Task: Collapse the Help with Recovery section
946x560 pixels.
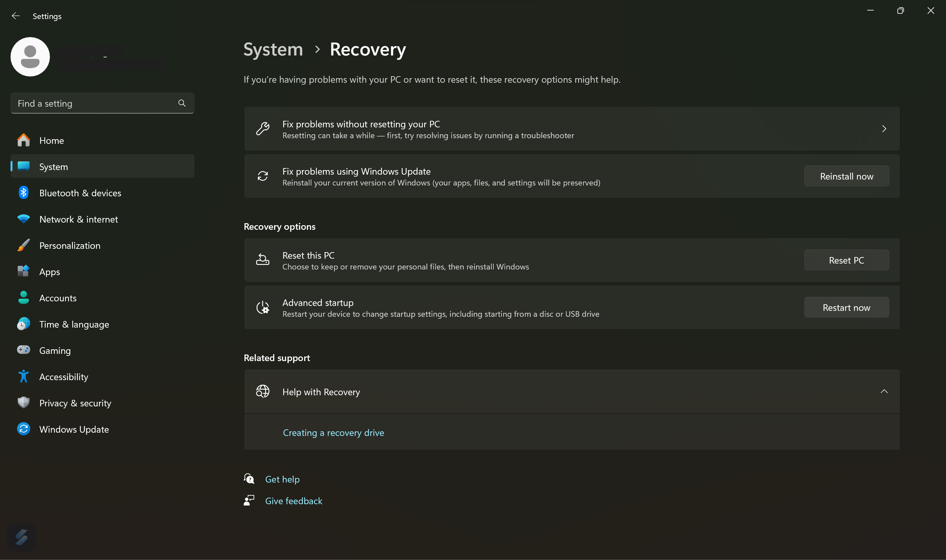Action: tap(884, 391)
